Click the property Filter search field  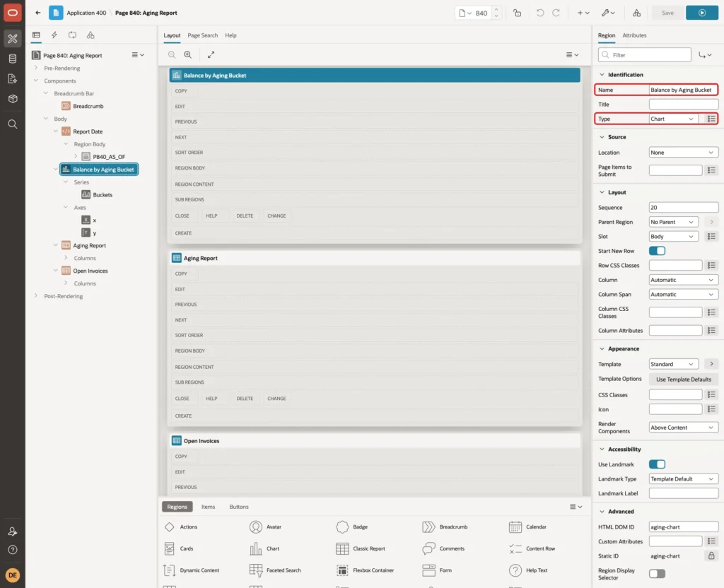click(645, 55)
